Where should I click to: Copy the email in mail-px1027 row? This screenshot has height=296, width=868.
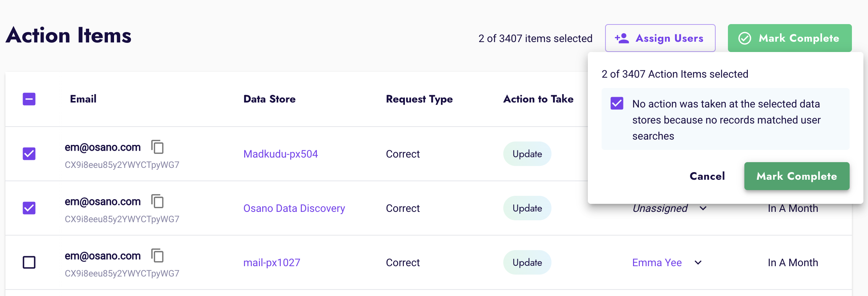tap(157, 255)
